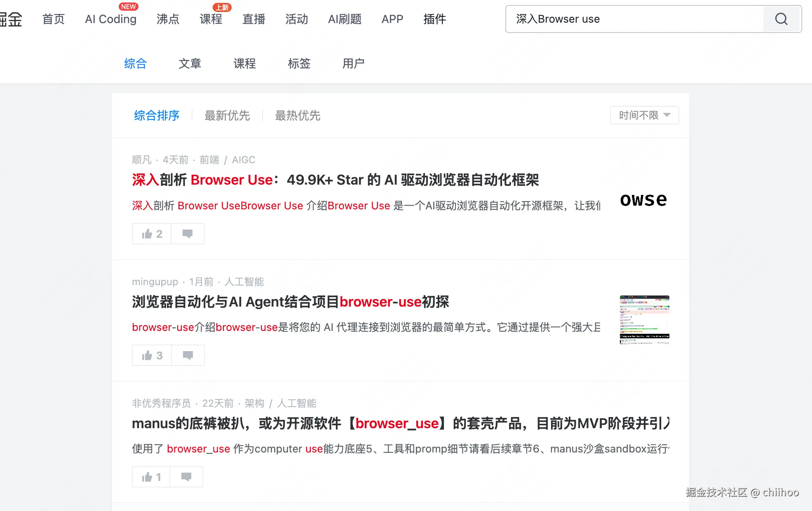This screenshot has height=511, width=812.
Task: Open the AI Coding page
Action: tap(110, 19)
